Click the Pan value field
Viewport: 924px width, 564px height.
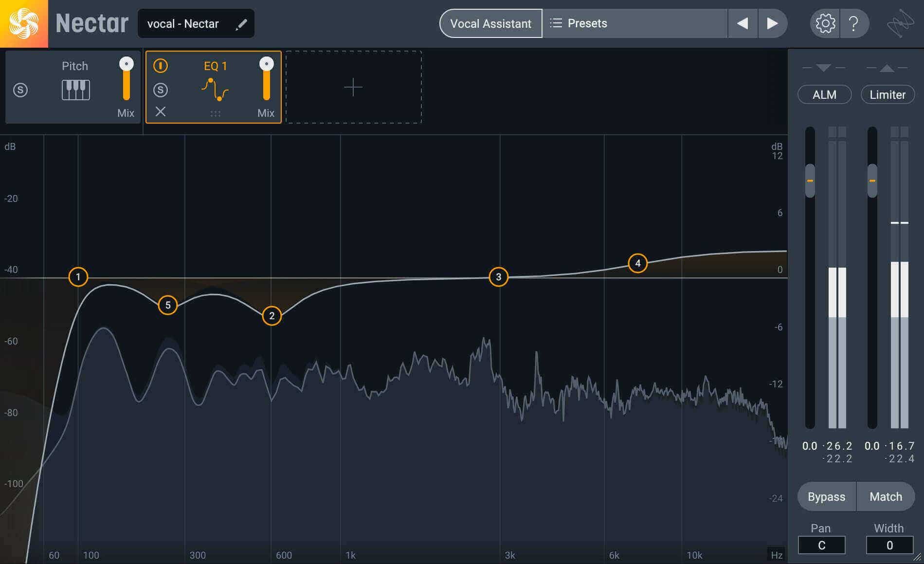click(x=821, y=545)
